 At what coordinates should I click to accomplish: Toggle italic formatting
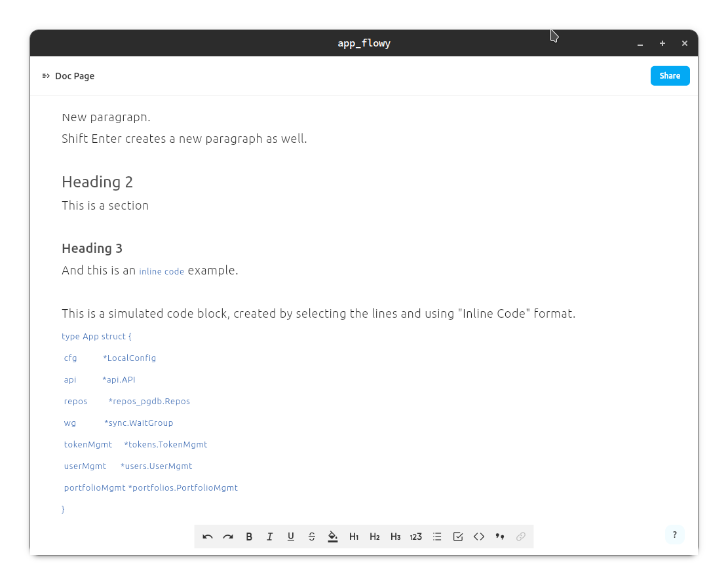pyautogui.click(x=270, y=537)
